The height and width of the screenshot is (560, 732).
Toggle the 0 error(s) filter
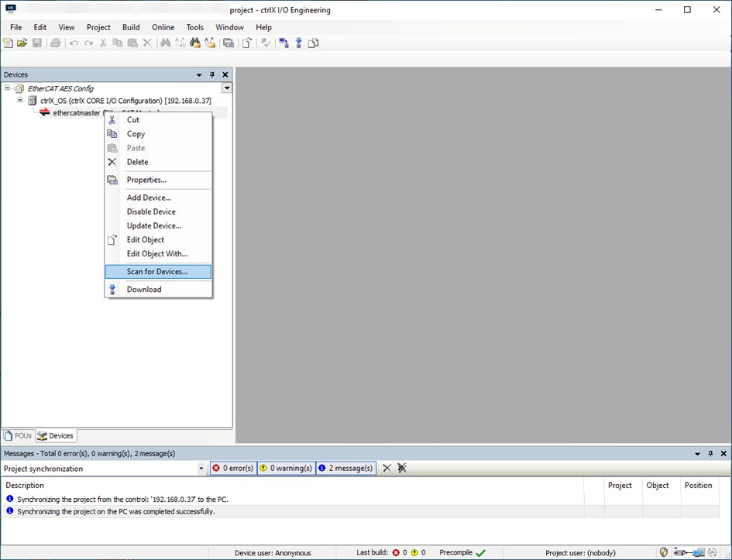pos(233,468)
